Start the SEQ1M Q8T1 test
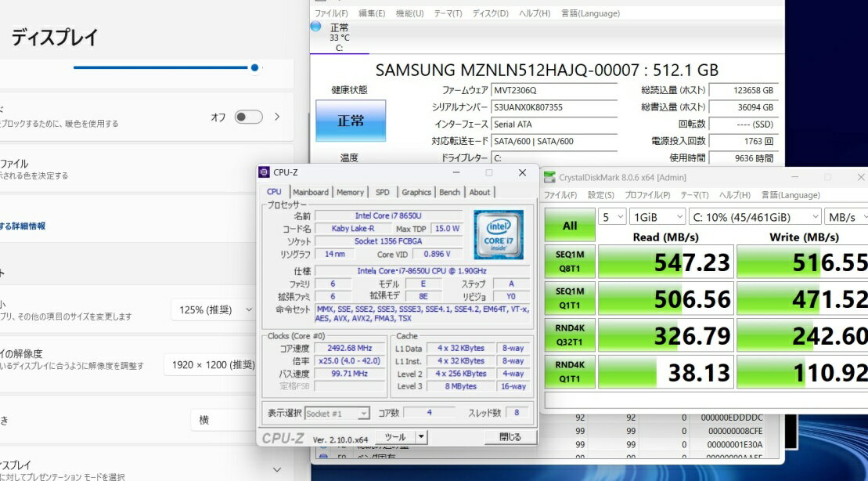 pyautogui.click(x=570, y=262)
